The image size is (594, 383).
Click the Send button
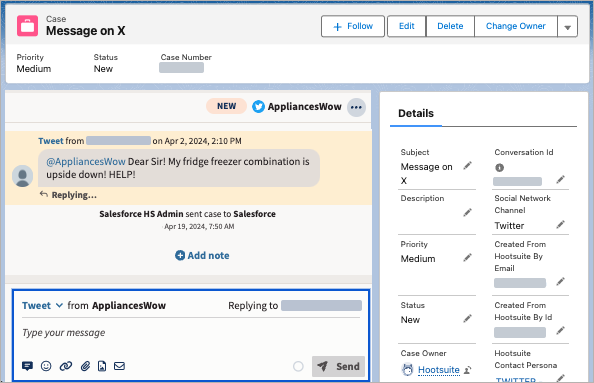[338, 366]
